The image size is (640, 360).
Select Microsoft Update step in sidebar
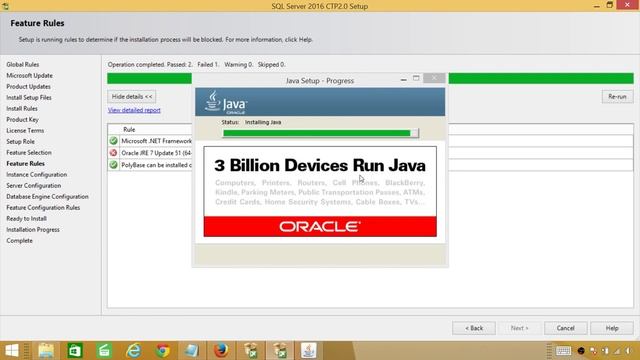click(29, 76)
